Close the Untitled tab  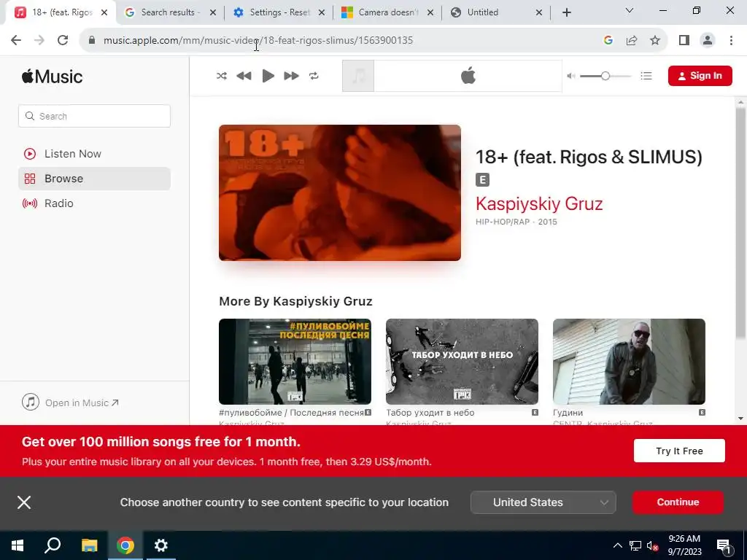tap(539, 12)
